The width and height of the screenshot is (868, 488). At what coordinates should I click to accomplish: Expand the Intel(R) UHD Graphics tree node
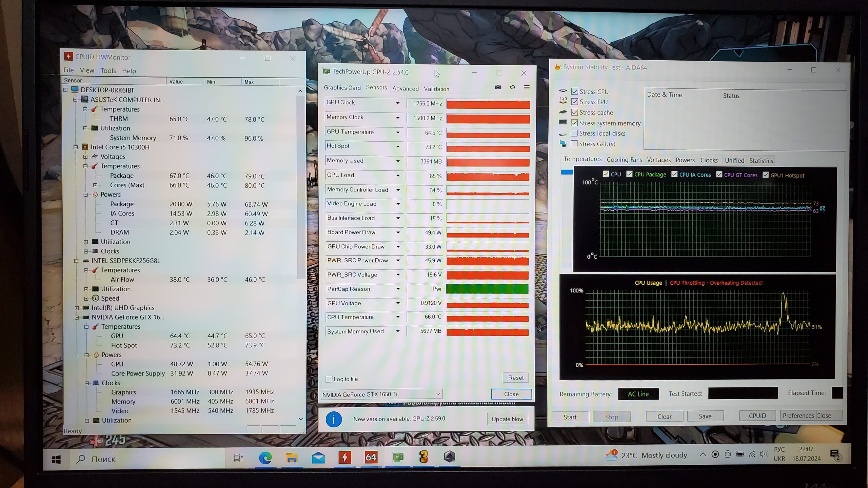pos(77,308)
